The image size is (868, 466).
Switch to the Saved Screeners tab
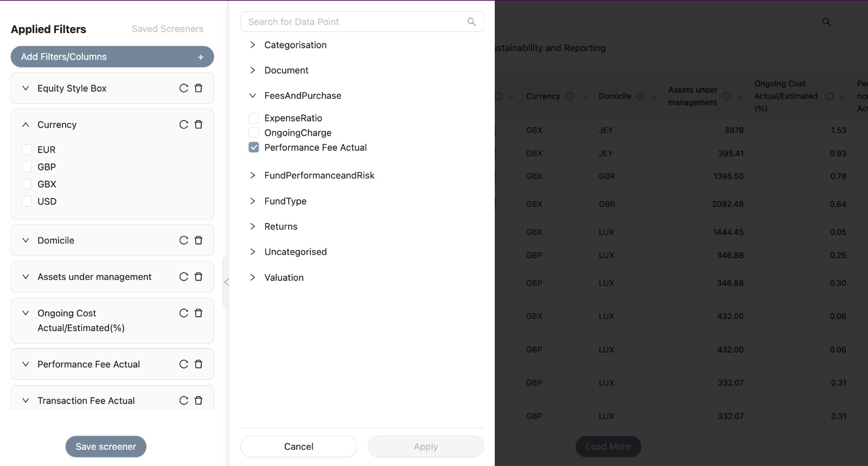[168, 29]
